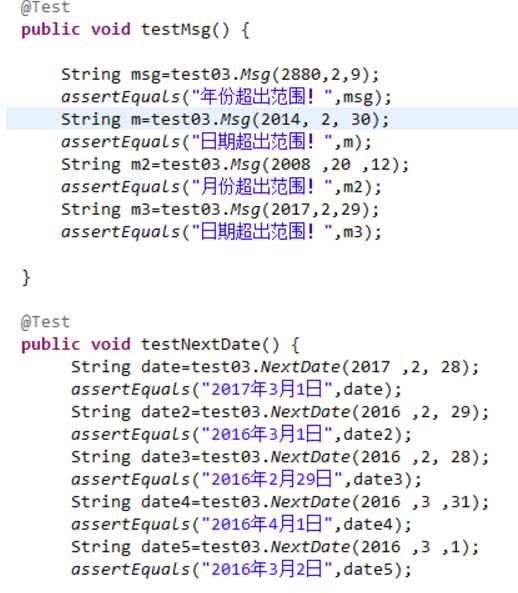Viewport: 518px width, 593px height.
Task: Click the assertEquals line ending with ',msg);'
Action: (x=226, y=97)
